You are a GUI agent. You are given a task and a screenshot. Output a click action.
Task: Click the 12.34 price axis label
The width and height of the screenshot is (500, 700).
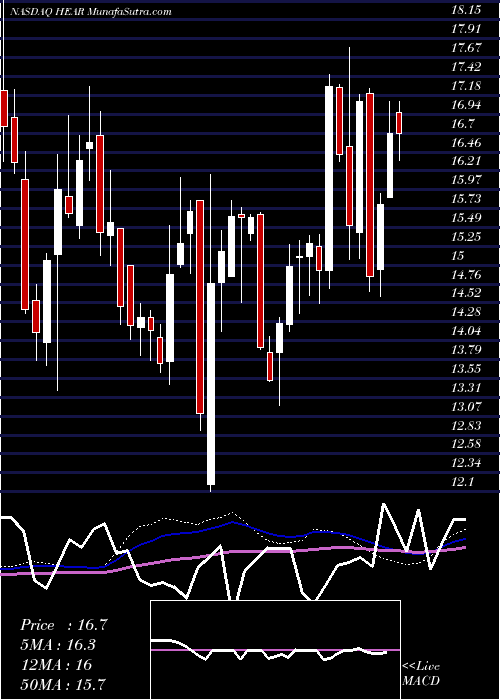coord(466,462)
